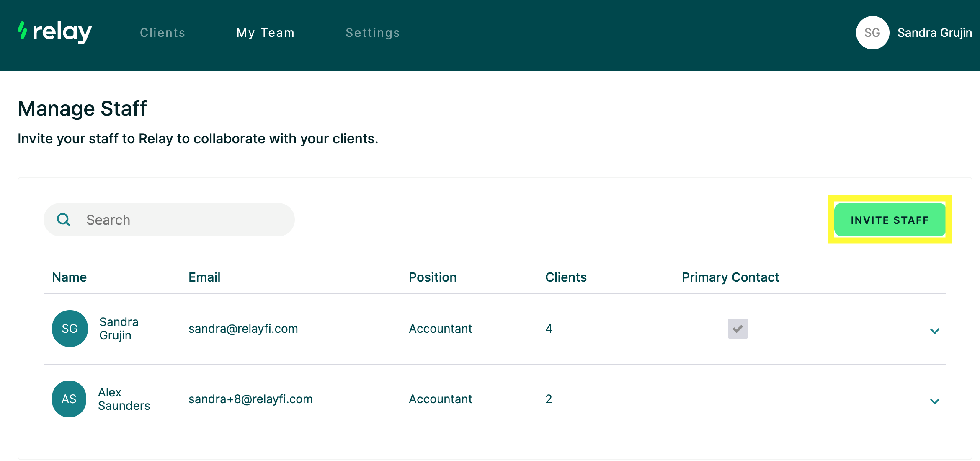The height and width of the screenshot is (461, 980).
Task: Select the sandra+8@relayfi.com email cell
Action: [x=250, y=399]
